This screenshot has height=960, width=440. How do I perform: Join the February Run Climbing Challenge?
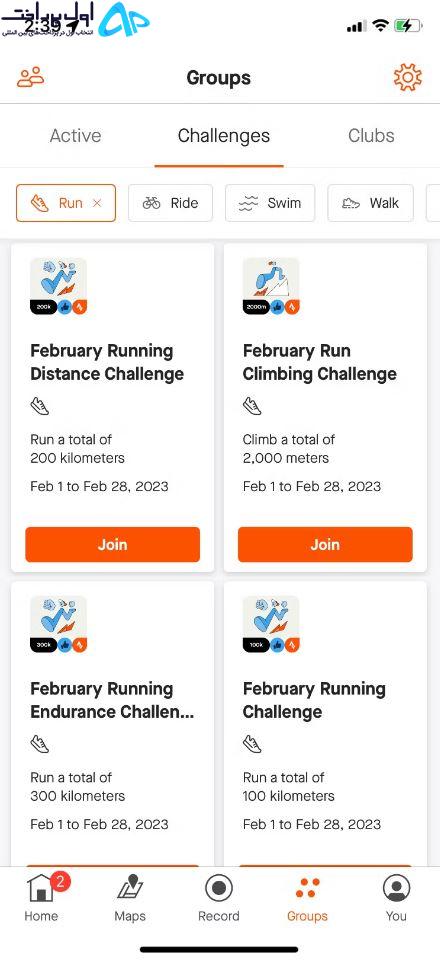(x=325, y=544)
